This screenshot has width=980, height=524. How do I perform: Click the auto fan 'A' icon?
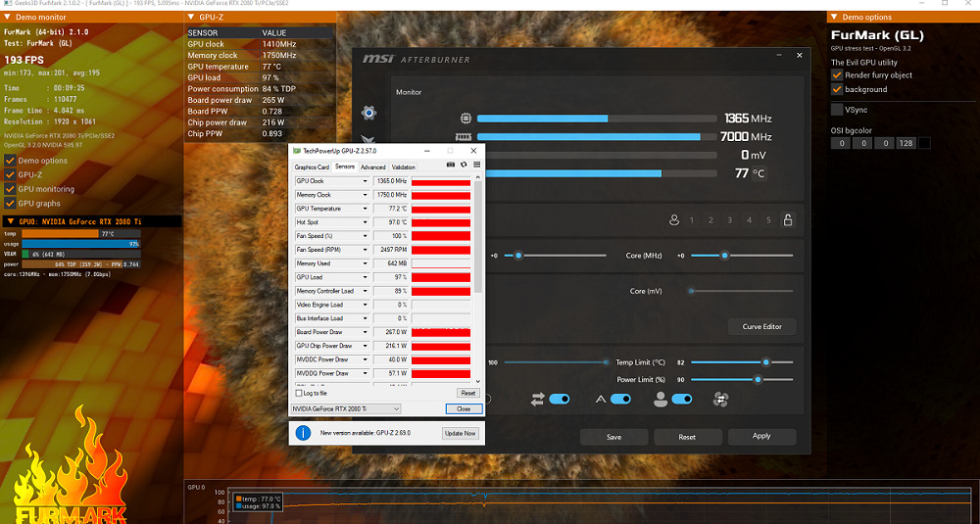pos(600,399)
